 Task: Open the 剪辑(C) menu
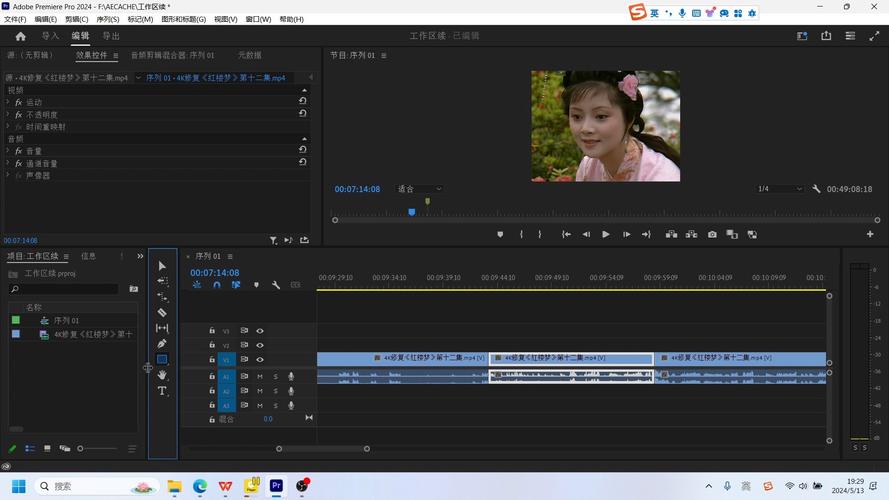[77, 19]
